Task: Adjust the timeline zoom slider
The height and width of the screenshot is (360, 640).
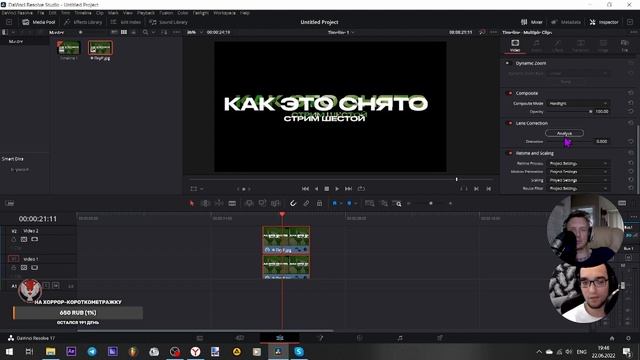Action: pos(430,203)
